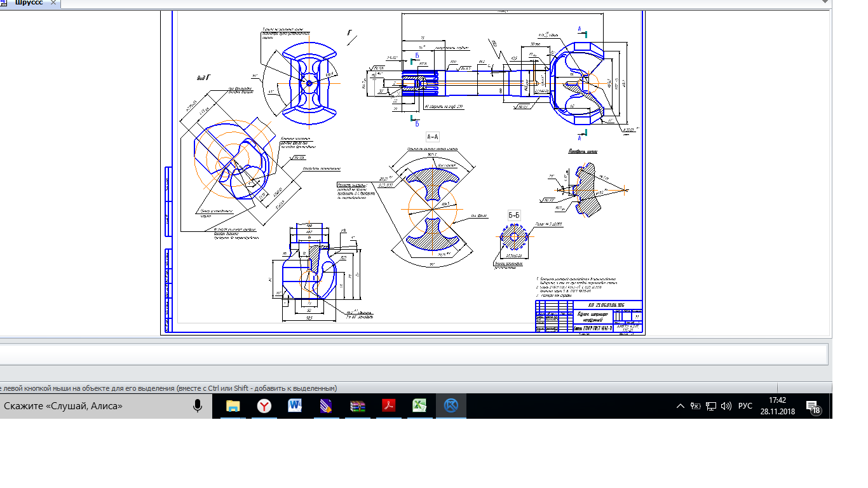Launch Yandex Browser from the taskbar
868x488 pixels.
[264, 406]
